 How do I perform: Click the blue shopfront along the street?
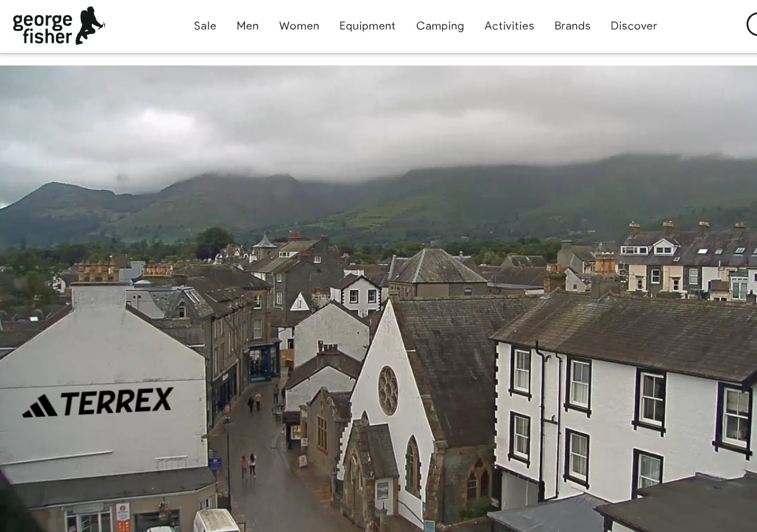click(x=263, y=363)
